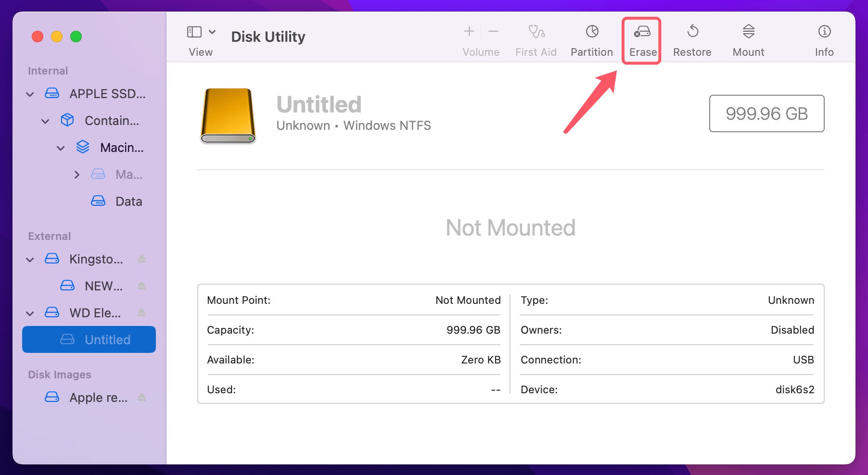
Task: Select the NEW volume under Kingston
Action: point(103,286)
